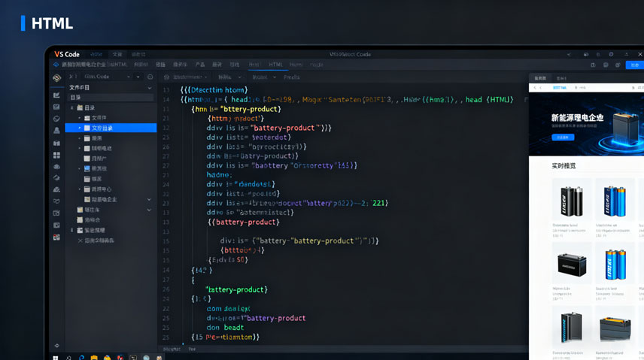
Task: Expand the 目录 root folder in tree
Action: click(73, 107)
